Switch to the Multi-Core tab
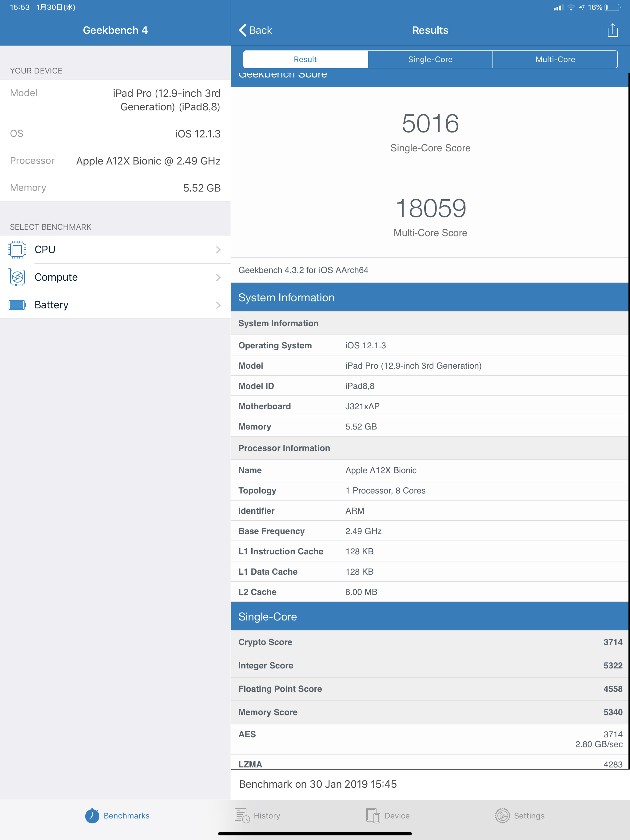The width and height of the screenshot is (630, 840). (x=555, y=59)
